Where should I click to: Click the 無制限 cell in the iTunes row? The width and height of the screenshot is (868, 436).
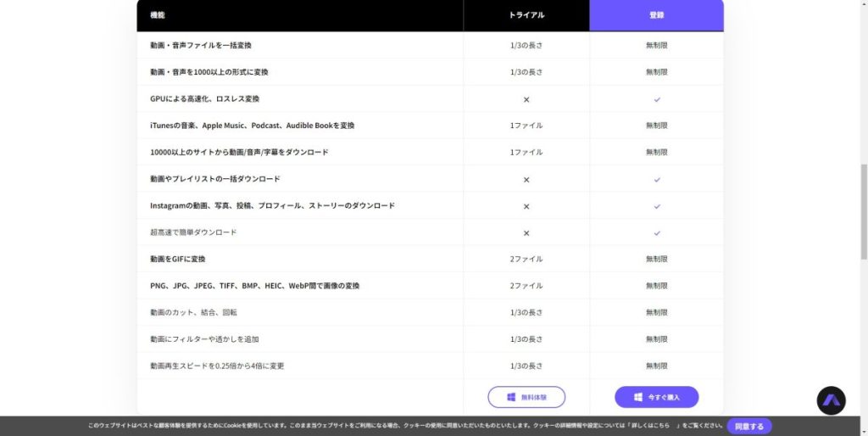[657, 126]
